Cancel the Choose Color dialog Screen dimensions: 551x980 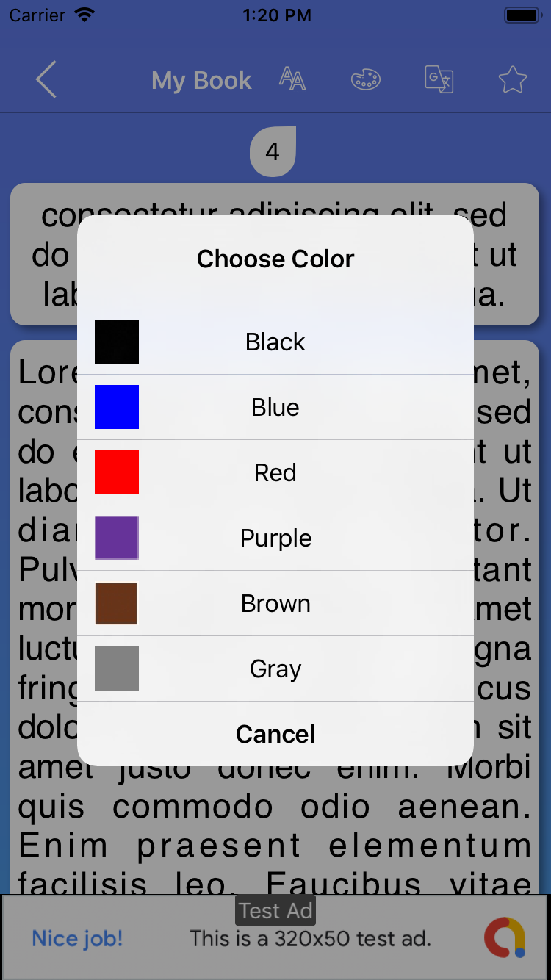[x=275, y=734]
